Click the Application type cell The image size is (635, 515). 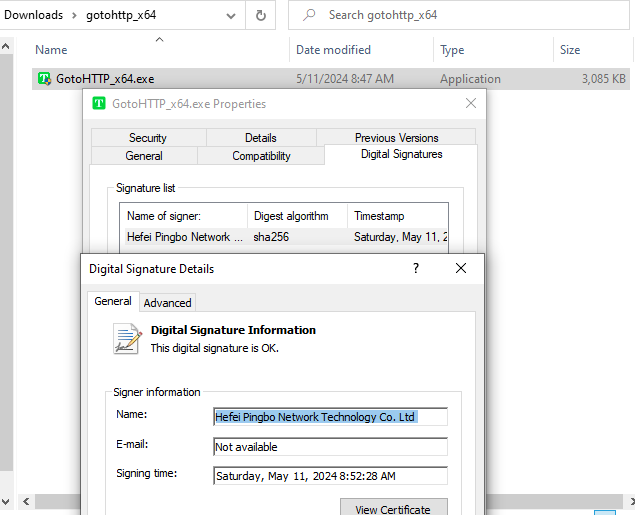(470, 79)
